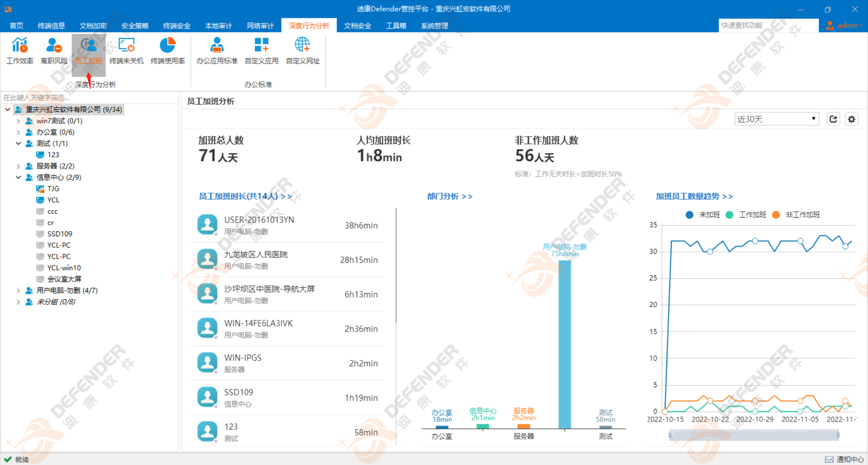868x465 pixels.
Task: Open the admin account dropdown arrow
Action: point(862,26)
